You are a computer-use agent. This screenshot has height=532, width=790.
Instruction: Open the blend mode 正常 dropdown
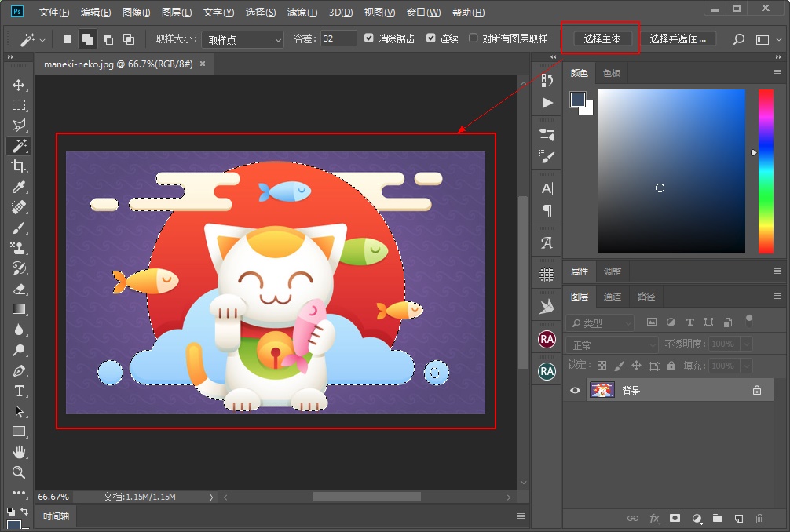[612, 344]
